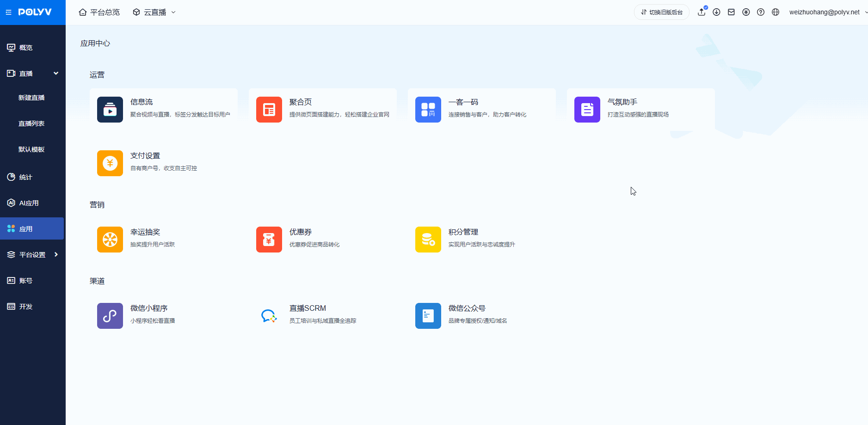The width and height of the screenshot is (868, 425).
Task: Open the 一客一码 app icon
Action: click(428, 110)
